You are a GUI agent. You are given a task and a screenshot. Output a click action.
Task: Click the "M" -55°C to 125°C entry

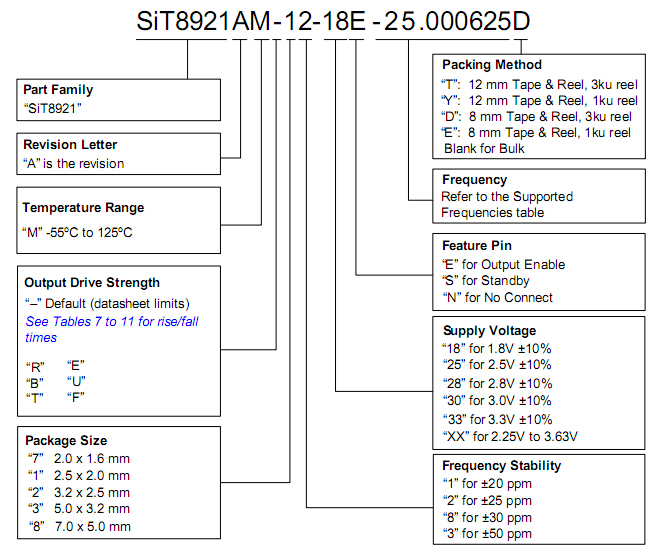pos(77,232)
